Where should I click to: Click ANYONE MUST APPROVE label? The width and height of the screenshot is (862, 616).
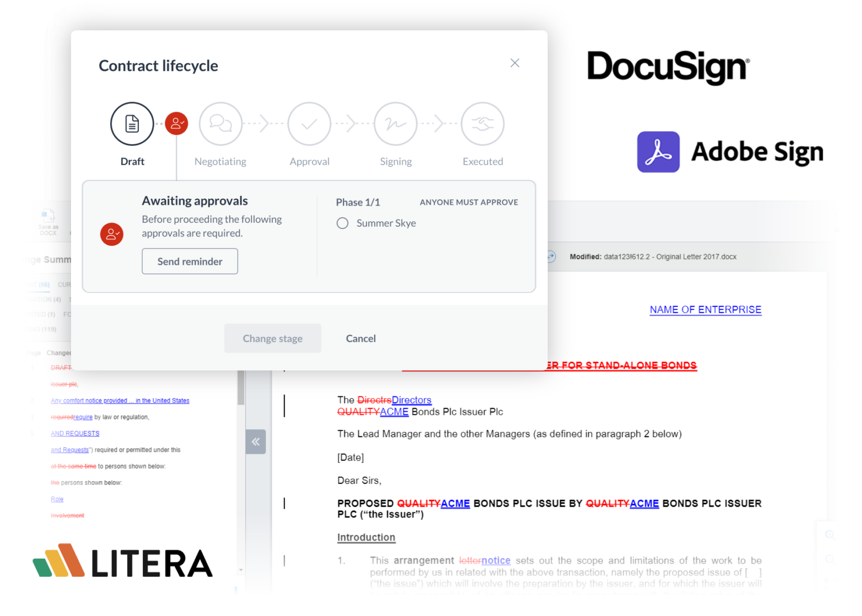(x=469, y=202)
